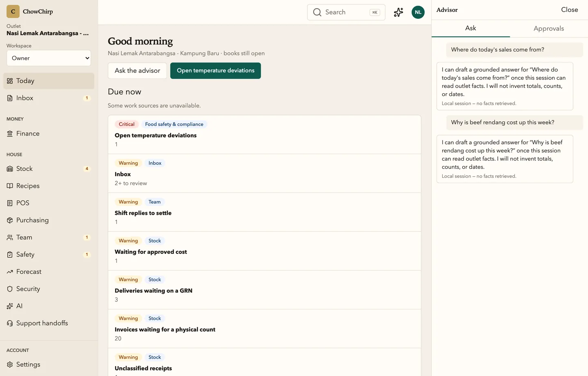The width and height of the screenshot is (588, 376).
Task: Open the Workspace Owner dropdown
Action: point(49,58)
